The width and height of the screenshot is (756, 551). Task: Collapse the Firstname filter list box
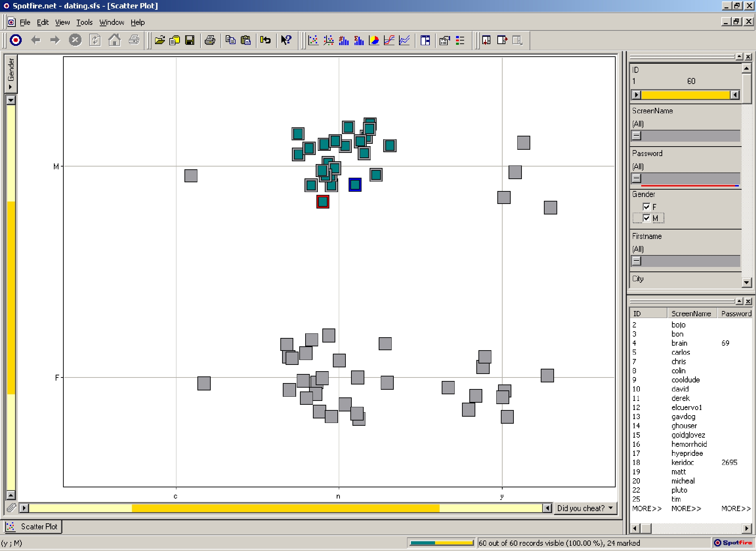point(637,261)
